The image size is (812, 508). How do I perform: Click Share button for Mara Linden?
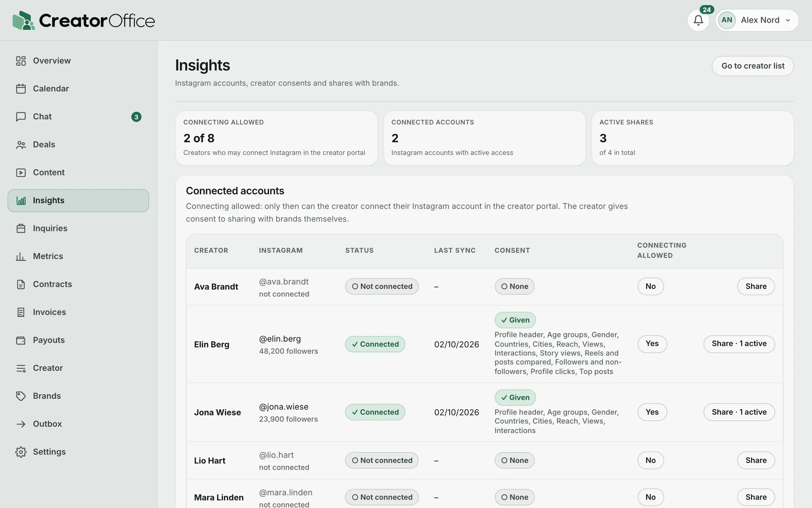(756, 497)
